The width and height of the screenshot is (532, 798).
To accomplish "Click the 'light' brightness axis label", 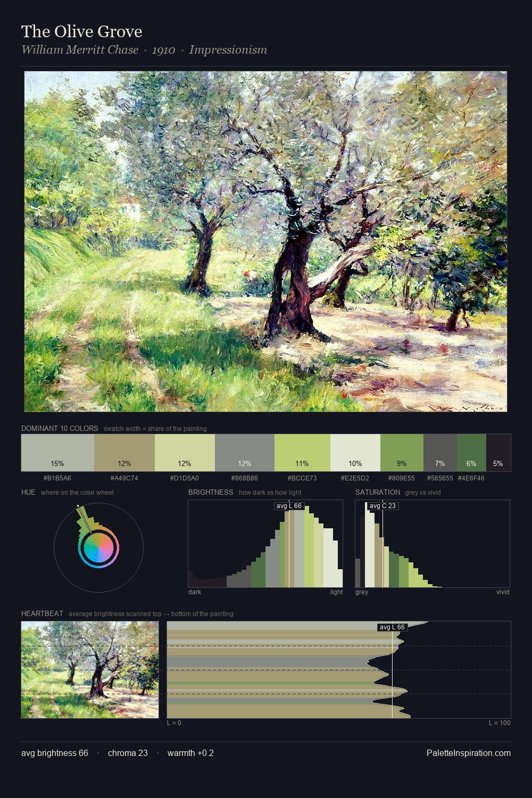I will tap(336, 592).
